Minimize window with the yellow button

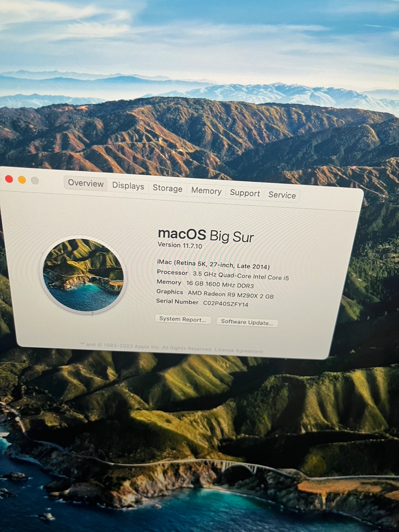click(22, 180)
